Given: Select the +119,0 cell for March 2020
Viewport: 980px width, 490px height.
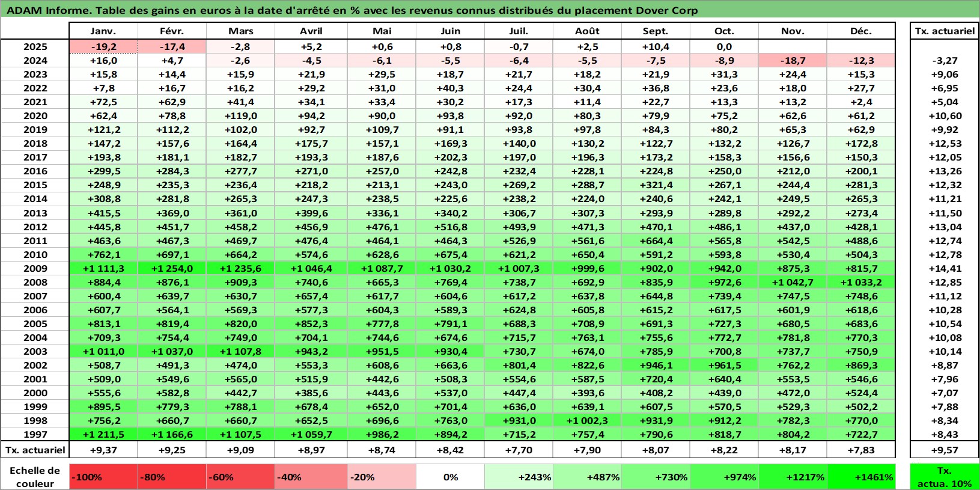Looking at the screenshot, I should [241, 116].
